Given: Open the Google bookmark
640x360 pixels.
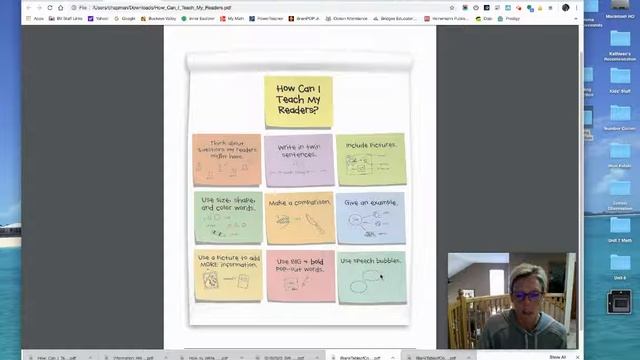Looking at the screenshot, I should click(x=124, y=19).
